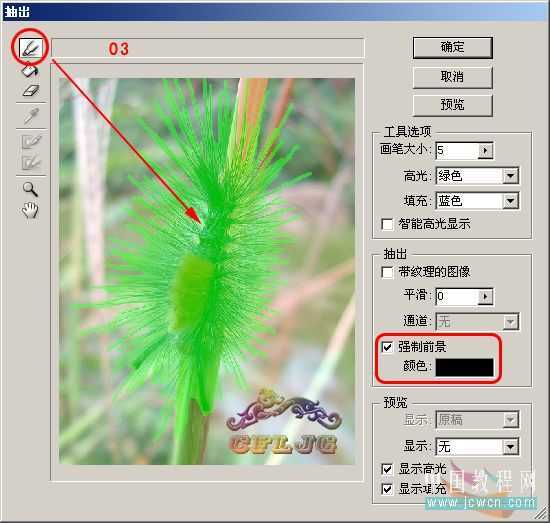Select the Edge Touchup tool
The width and height of the screenshot is (550, 523).
pyautogui.click(x=31, y=162)
